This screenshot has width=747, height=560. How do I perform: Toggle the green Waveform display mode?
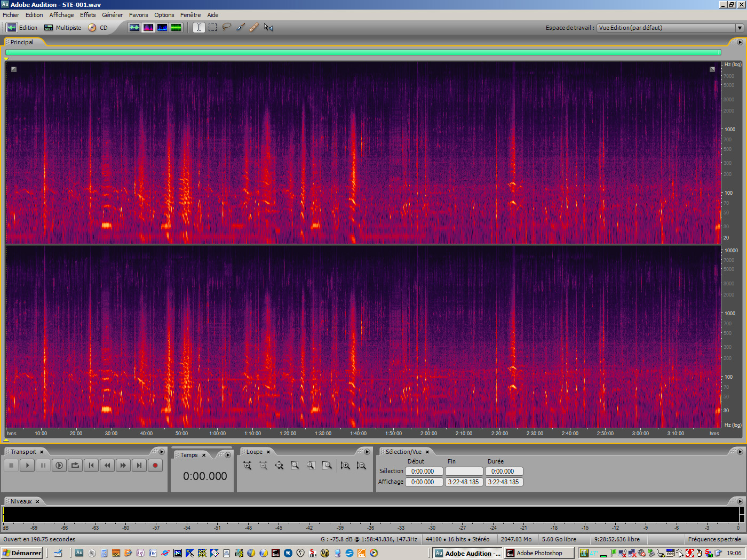pyautogui.click(x=176, y=27)
